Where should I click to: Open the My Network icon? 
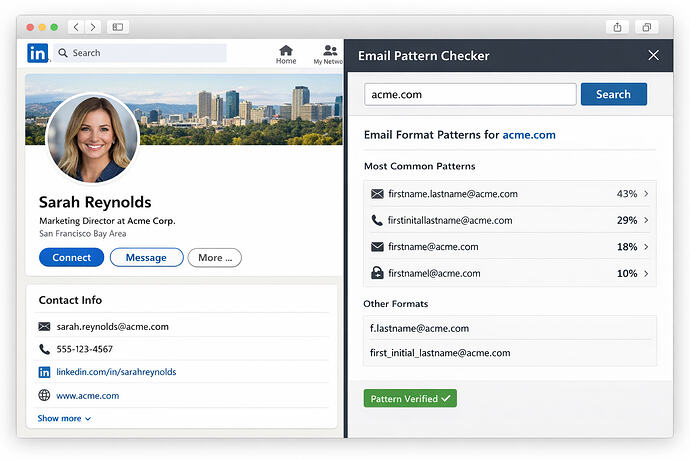(330, 54)
